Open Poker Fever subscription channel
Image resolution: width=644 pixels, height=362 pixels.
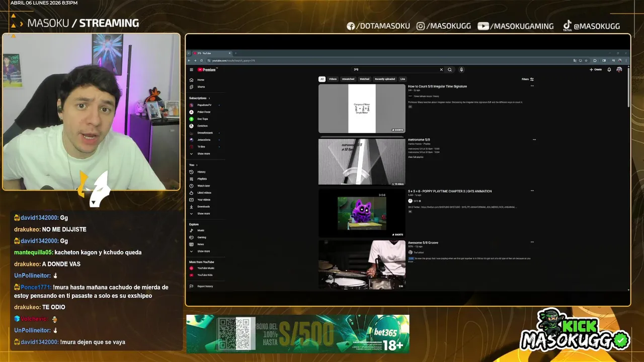(x=204, y=112)
